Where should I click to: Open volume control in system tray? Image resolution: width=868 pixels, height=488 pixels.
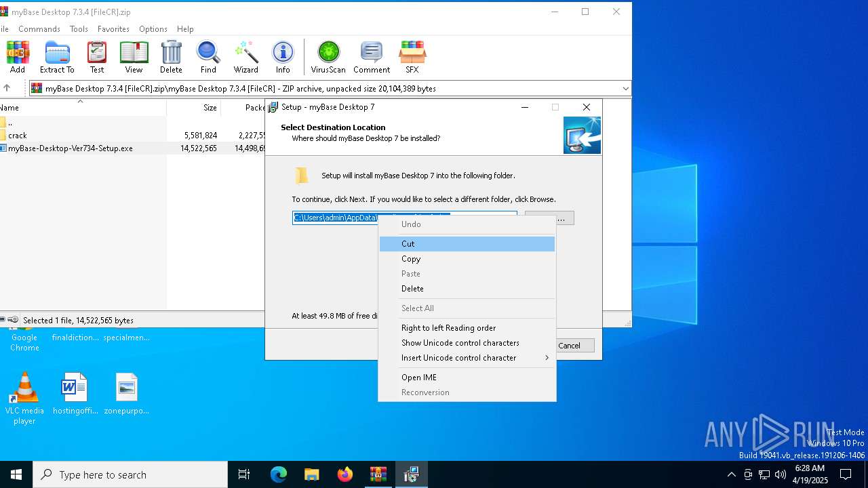point(780,474)
